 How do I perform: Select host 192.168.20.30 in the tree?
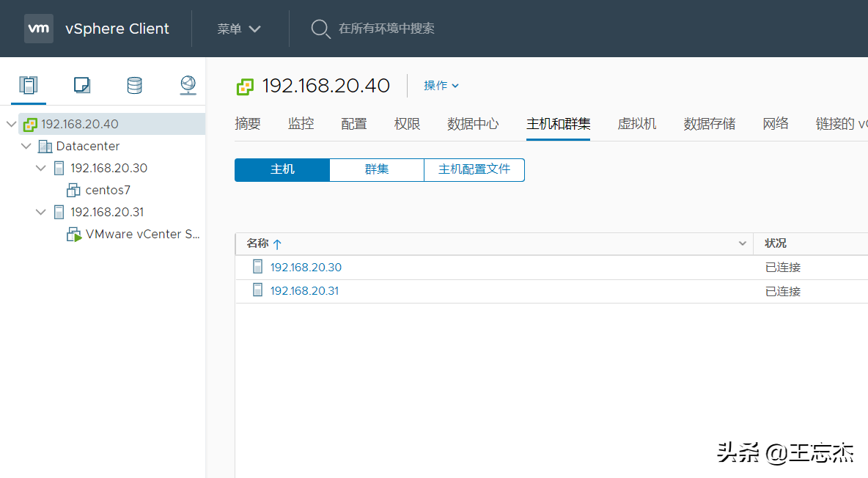(x=108, y=168)
